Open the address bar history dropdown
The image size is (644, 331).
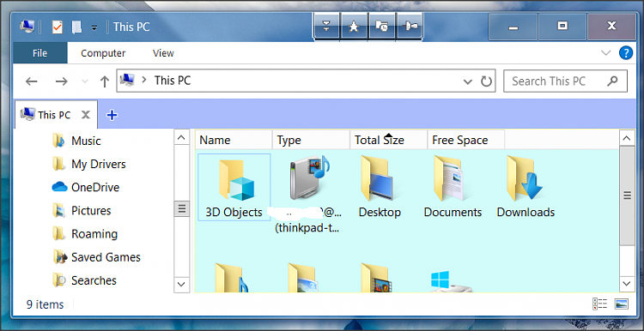[467, 81]
